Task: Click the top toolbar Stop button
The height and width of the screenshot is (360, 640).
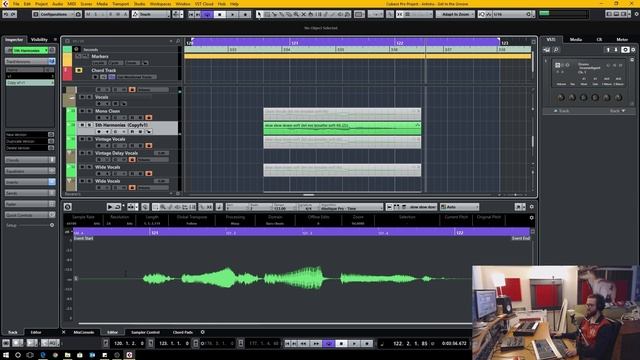Action: click(220, 14)
